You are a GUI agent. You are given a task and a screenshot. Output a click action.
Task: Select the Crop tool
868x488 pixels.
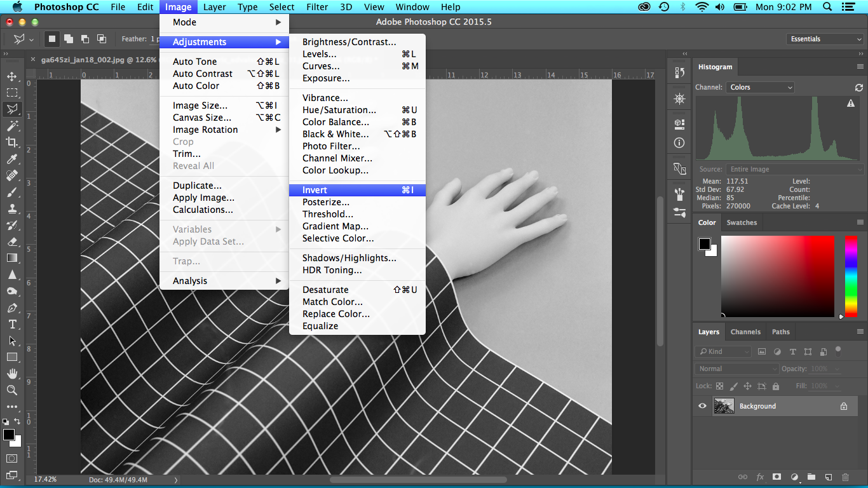pyautogui.click(x=11, y=142)
